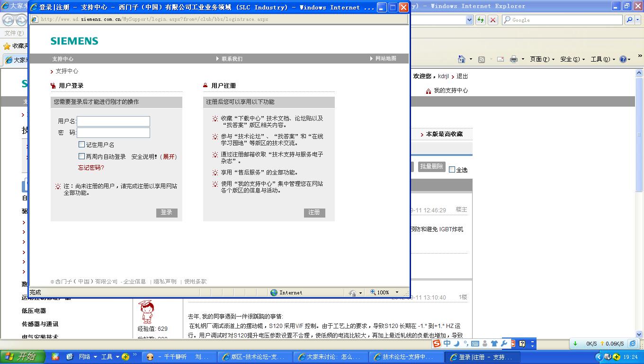Expand the 网络 dropdown in the taskbar toolbar
The width and height of the screenshot is (644, 364).
click(x=95, y=357)
